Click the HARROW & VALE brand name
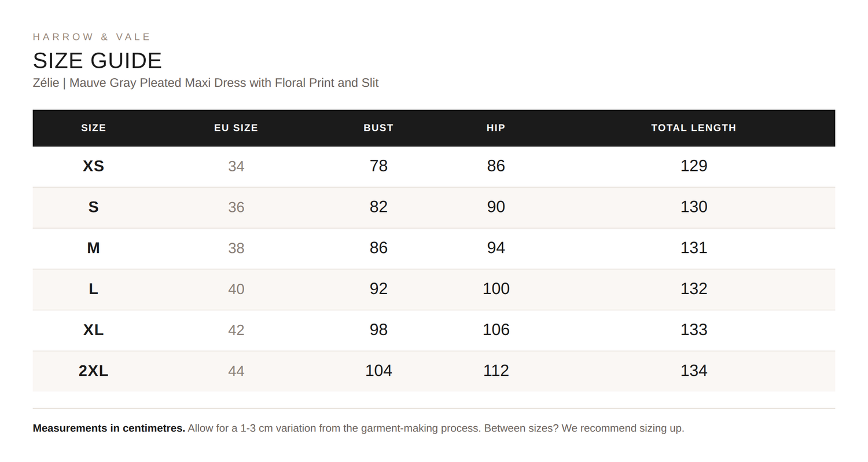Image resolution: width=868 pixels, height=462 pixels. click(x=92, y=37)
